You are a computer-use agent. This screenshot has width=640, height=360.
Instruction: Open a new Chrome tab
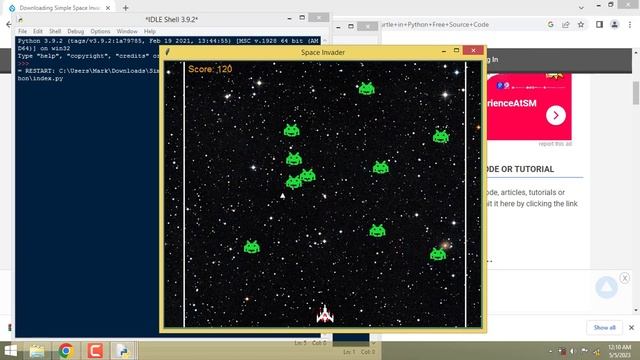(126, 8)
